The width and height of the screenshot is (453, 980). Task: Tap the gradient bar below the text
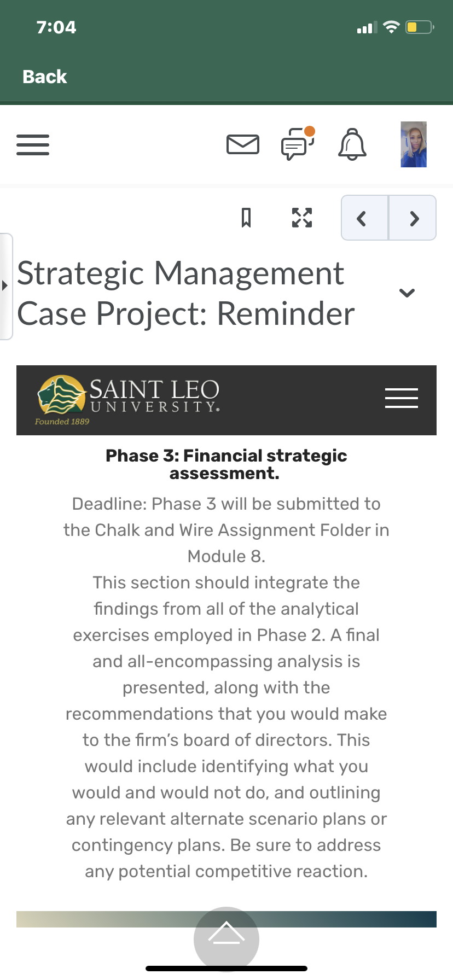coord(226,919)
